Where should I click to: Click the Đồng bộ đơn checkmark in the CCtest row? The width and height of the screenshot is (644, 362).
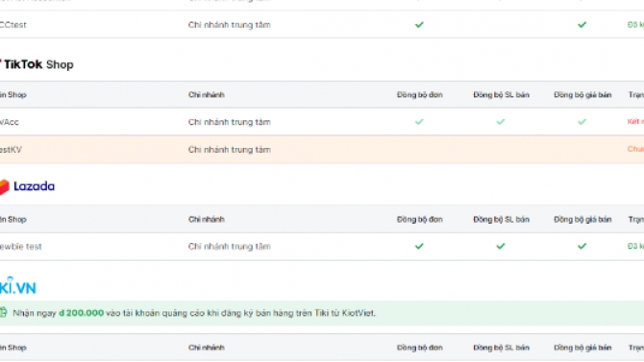click(x=419, y=25)
